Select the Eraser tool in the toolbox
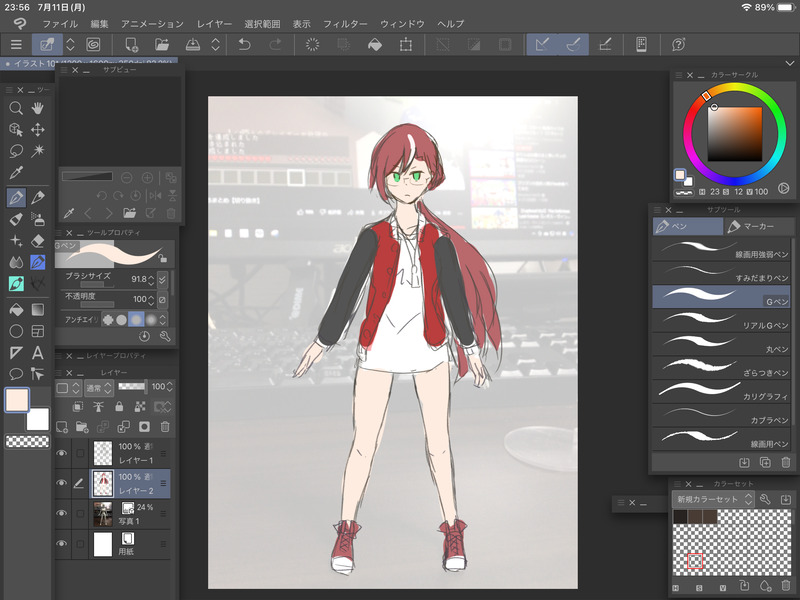 38,241
